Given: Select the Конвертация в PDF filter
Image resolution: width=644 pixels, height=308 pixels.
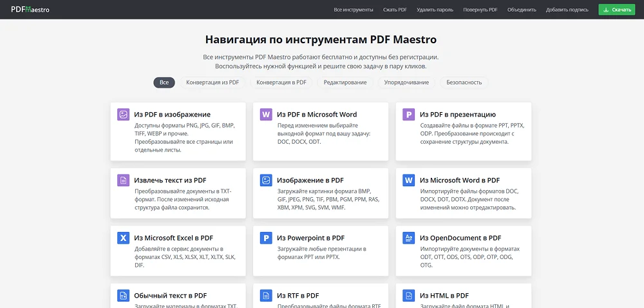Looking at the screenshot, I should (x=281, y=82).
